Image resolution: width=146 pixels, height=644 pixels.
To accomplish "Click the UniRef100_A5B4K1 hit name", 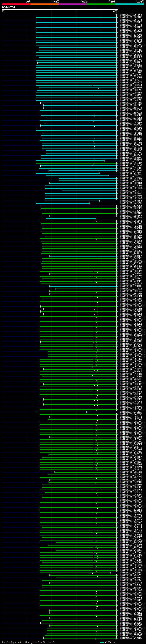I will click(x=131, y=37).
